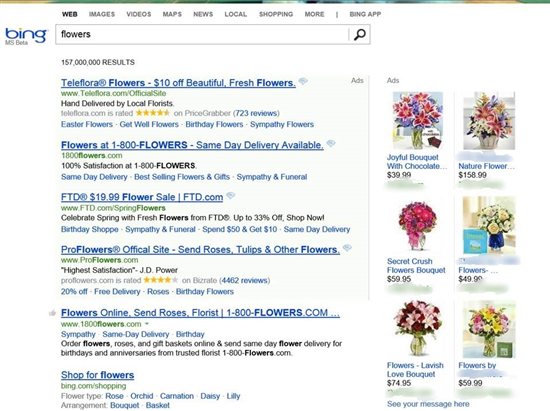Open the 723 reviews link
Screen dimensions: 550x411
pos(256,113)
